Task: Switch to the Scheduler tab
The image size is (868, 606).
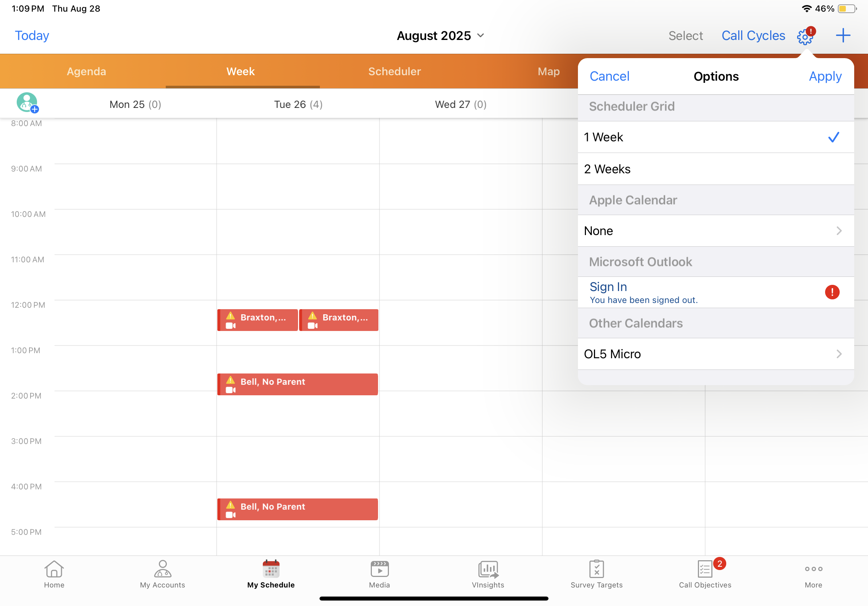Action: pos(394,71)
